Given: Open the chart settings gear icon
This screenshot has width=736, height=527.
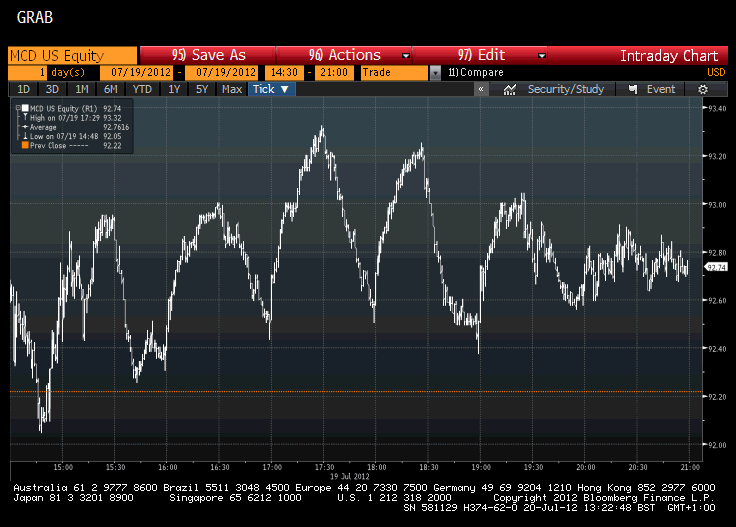Looking at the screenshot, I should tap(703, 89).
